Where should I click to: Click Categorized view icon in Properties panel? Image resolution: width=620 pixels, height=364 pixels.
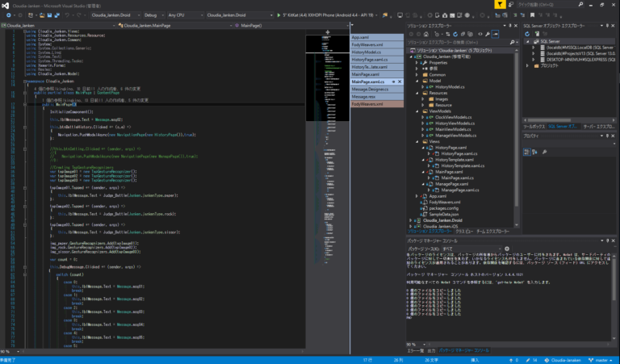527,151
